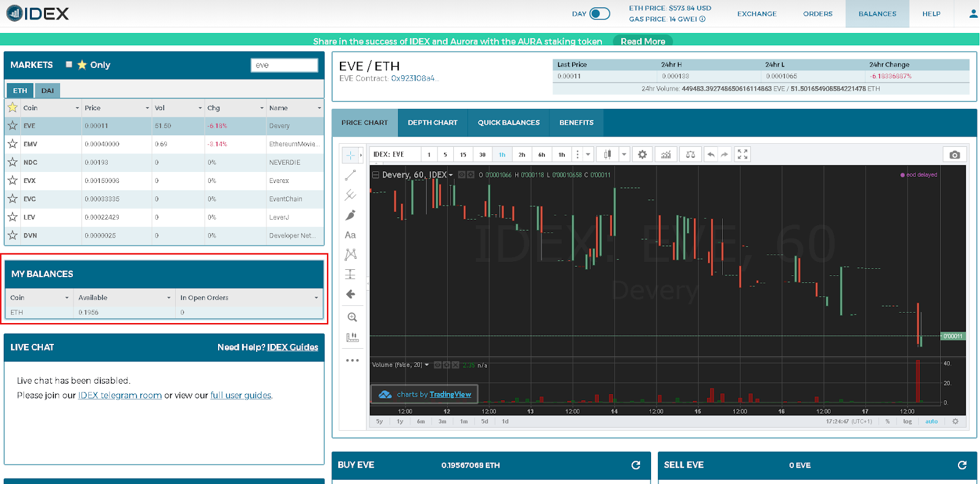Favorite the NDC coin

12,162
